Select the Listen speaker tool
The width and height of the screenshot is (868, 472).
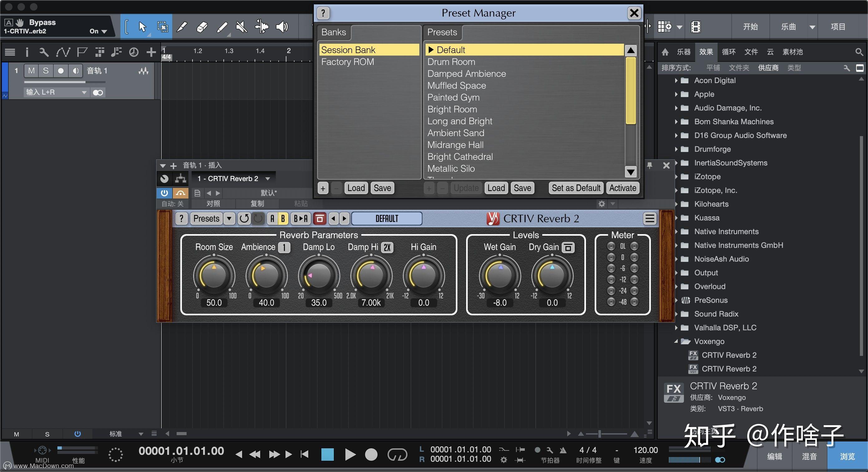point(282,27)
